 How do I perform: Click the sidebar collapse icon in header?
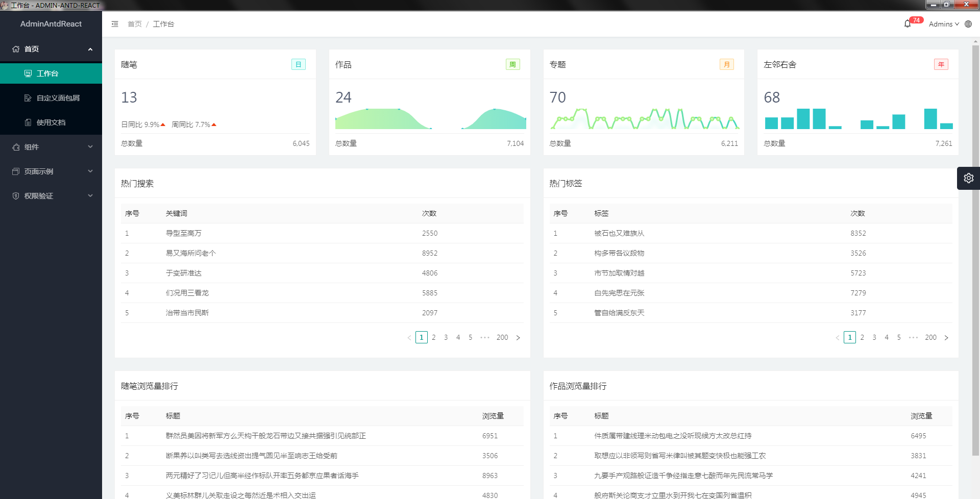coord(115,24)
